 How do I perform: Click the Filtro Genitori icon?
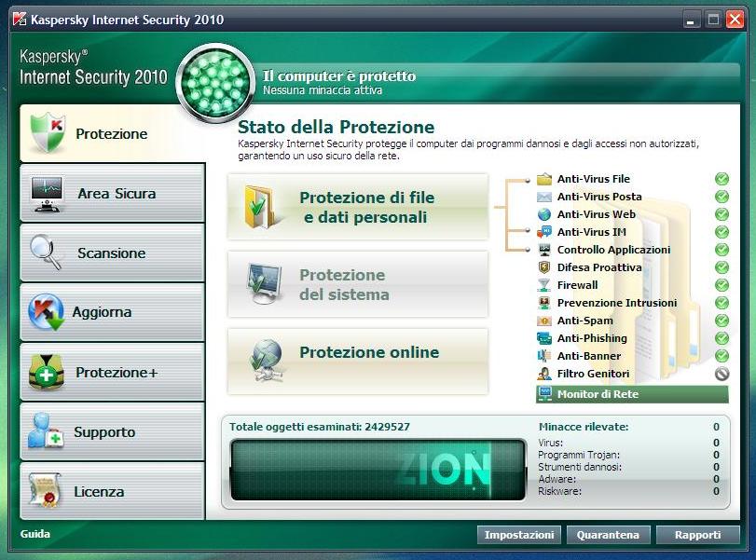click(x=544, y=374)
